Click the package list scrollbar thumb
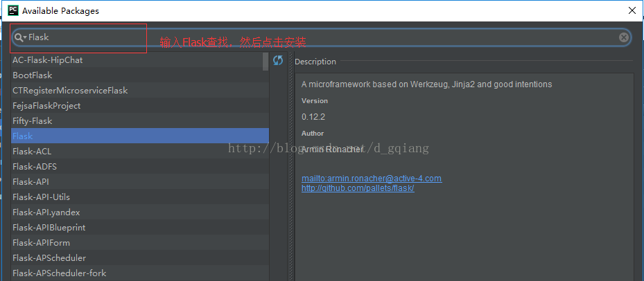Image resolution: width=644 pixels, height=281 pixels. click(266, 62)
